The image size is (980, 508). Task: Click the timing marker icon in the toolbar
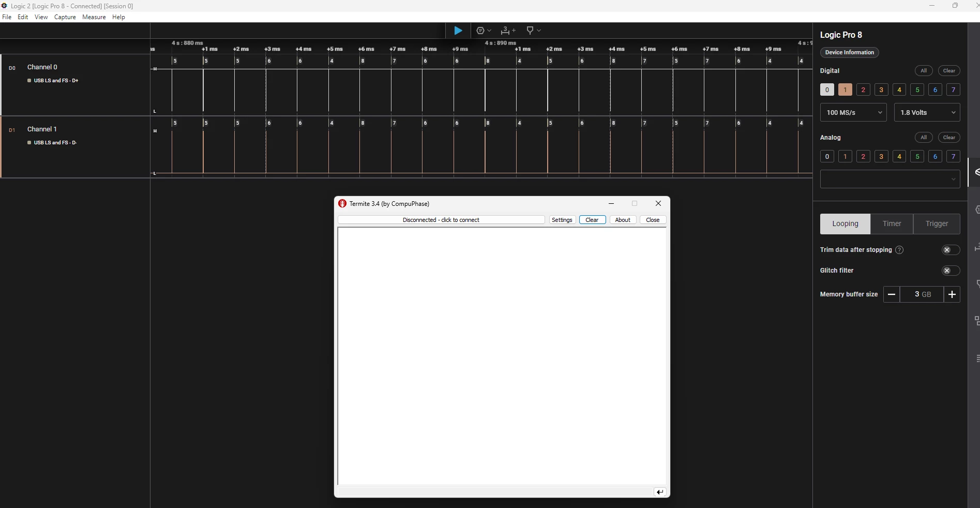click(530, 31)
